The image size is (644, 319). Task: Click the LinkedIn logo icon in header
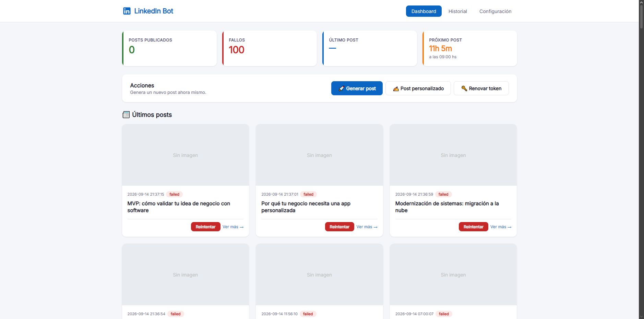tap(127, 11)
